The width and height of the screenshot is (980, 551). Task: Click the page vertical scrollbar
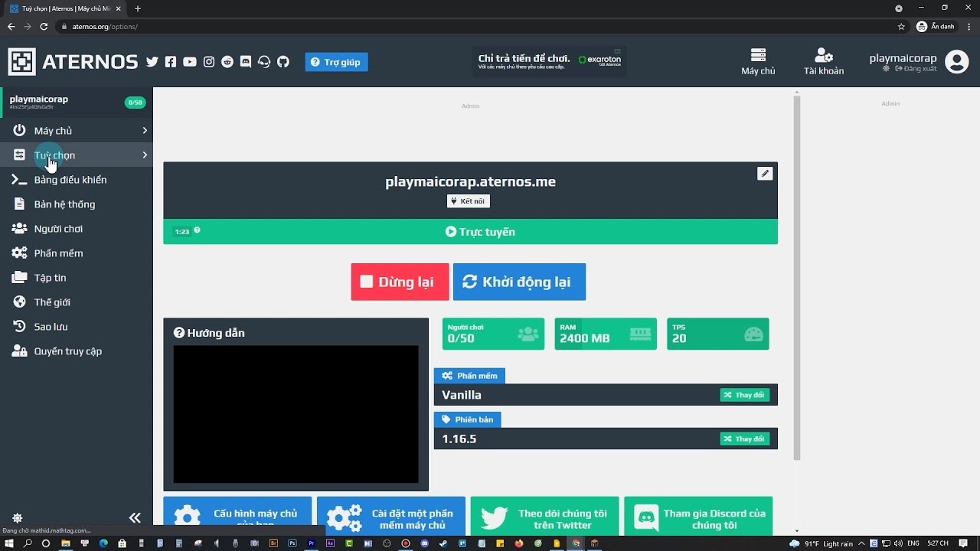[797, 278]
